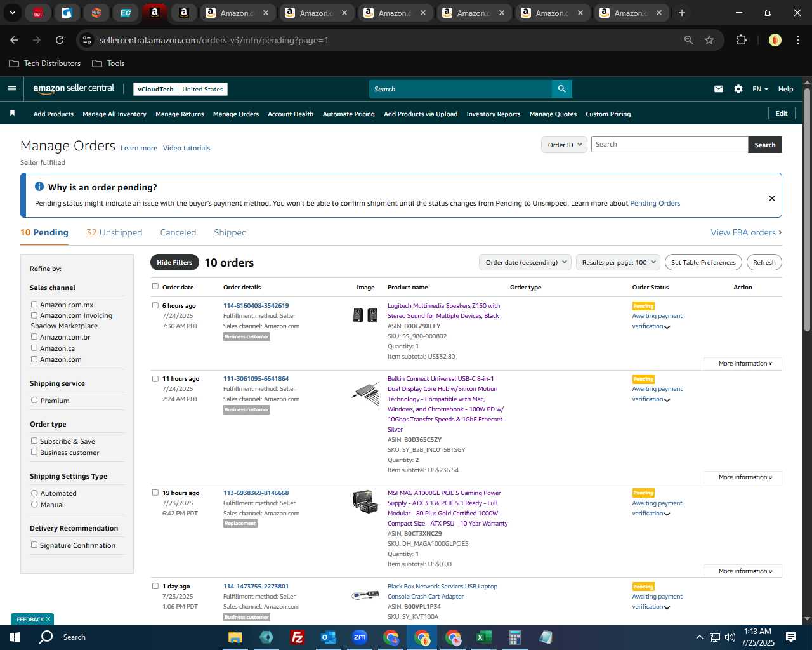The width and height of the screenshot is (812, 650).
Task: Check the Business customer order type filter
Action: 34,452
